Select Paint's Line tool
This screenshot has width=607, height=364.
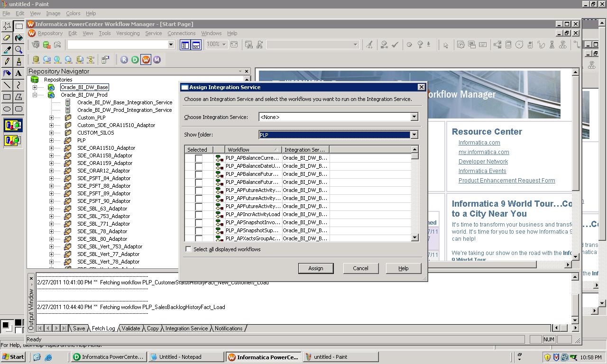coord(7,85)
